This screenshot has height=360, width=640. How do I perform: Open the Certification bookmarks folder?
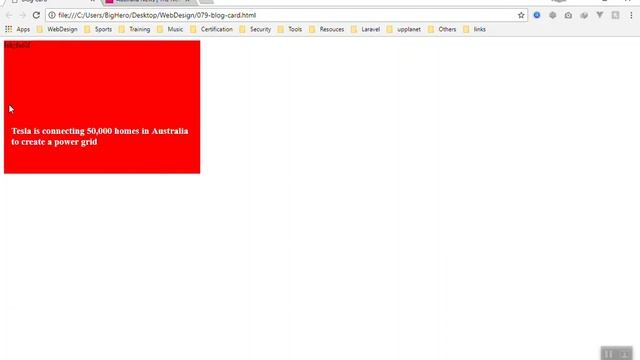pos(211,29)
